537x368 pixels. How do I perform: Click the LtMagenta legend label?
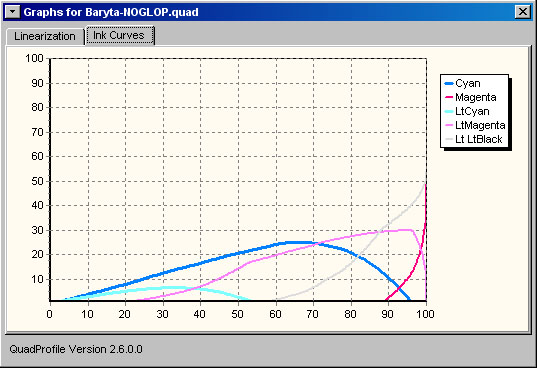point(480,126)
